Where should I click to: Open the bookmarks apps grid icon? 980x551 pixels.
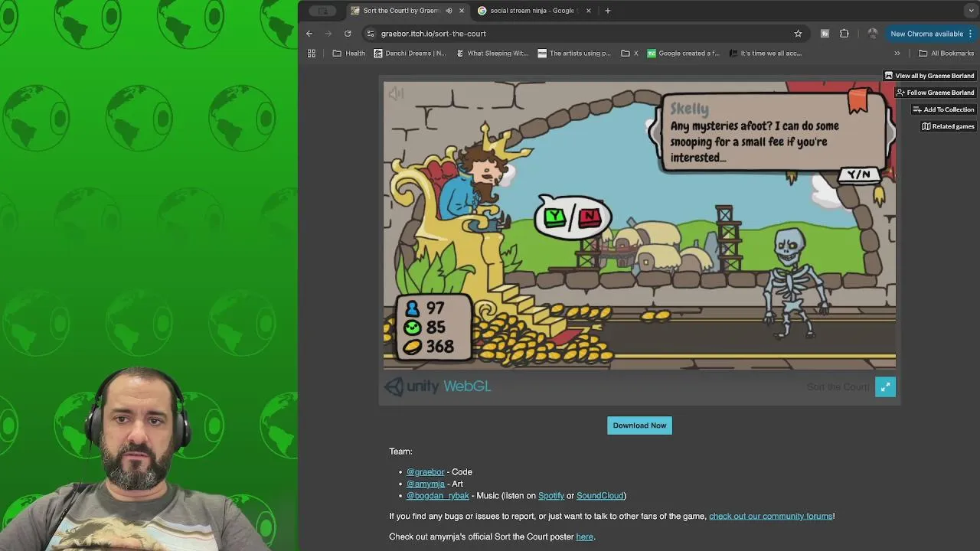(x=312, y=54)
